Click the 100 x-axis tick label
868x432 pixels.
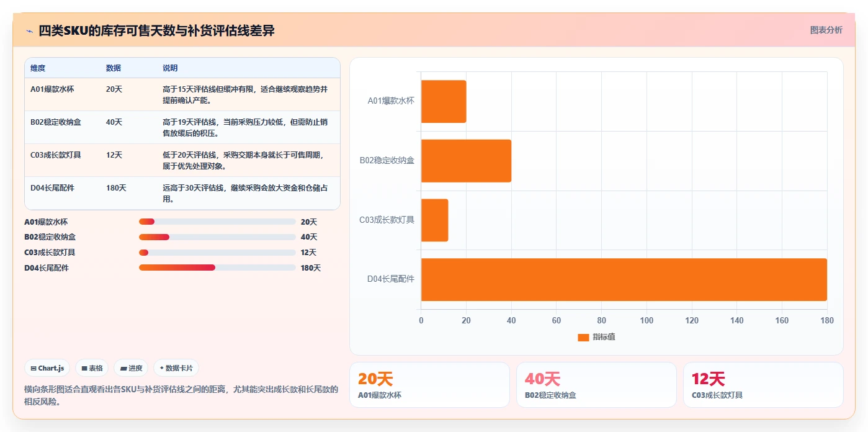tap(647, 320)
